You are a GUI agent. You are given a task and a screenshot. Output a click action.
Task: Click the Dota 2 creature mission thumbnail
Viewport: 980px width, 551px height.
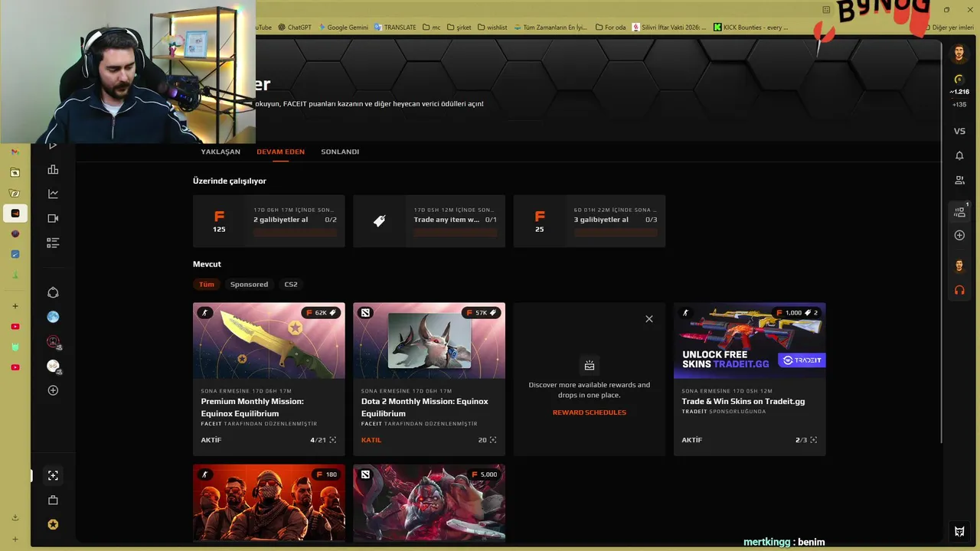point(429,341)
